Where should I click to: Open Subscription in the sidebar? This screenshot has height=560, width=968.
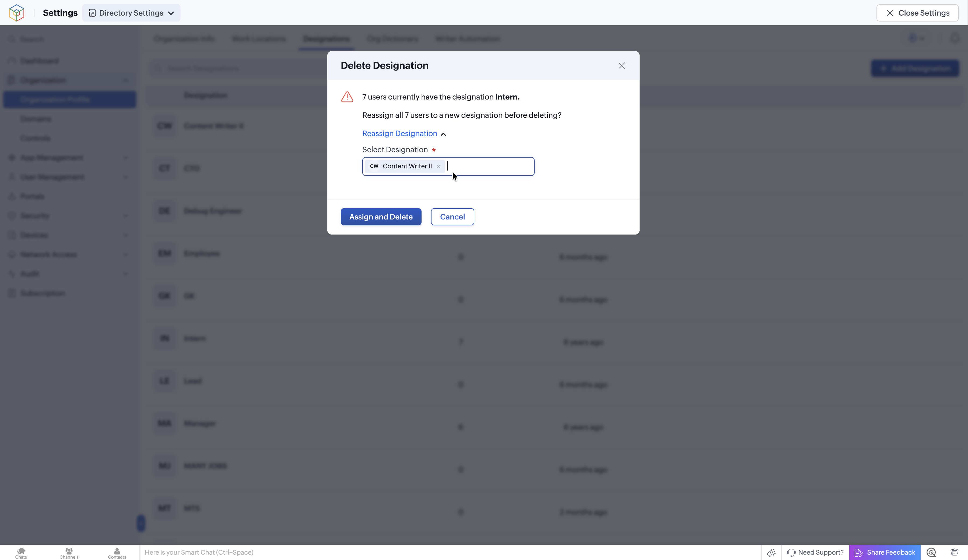coord(70,293)
